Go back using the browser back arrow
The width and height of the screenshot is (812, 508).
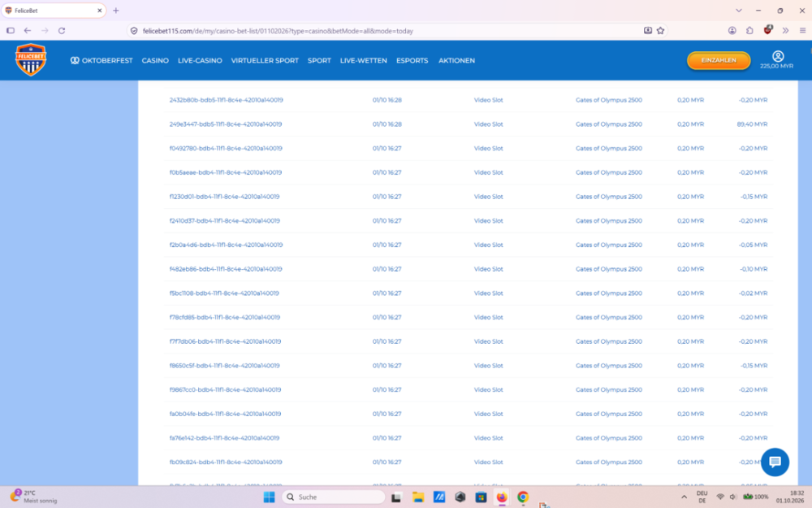tap(28, 31)
